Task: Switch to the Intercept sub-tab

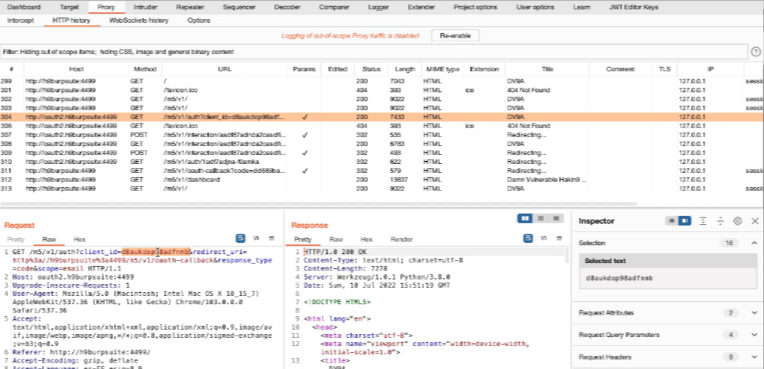Action: tap(20, 20)
